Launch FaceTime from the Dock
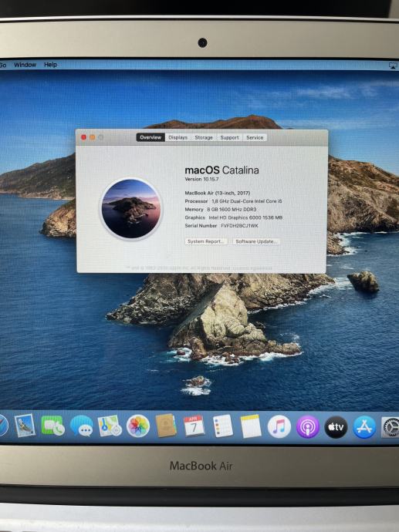The image size is (399, 532). point(52,426)
